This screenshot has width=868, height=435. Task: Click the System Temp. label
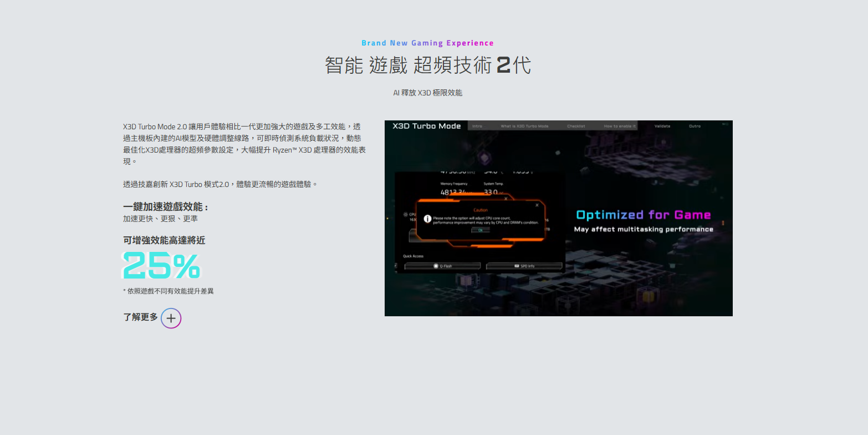[x=493, y=184]
